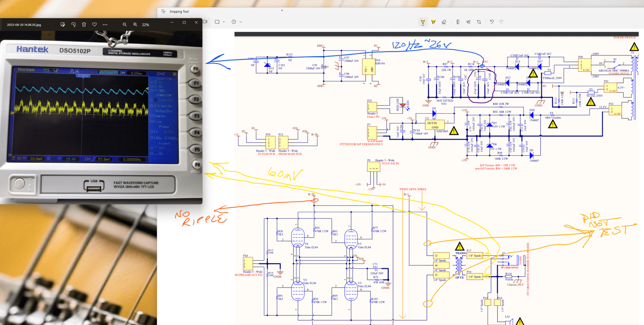This screenshot has height=325, width=644.
Task: Mark photo as favorite with heart icon
Action: pyautogui.click(x=94, y=25)
